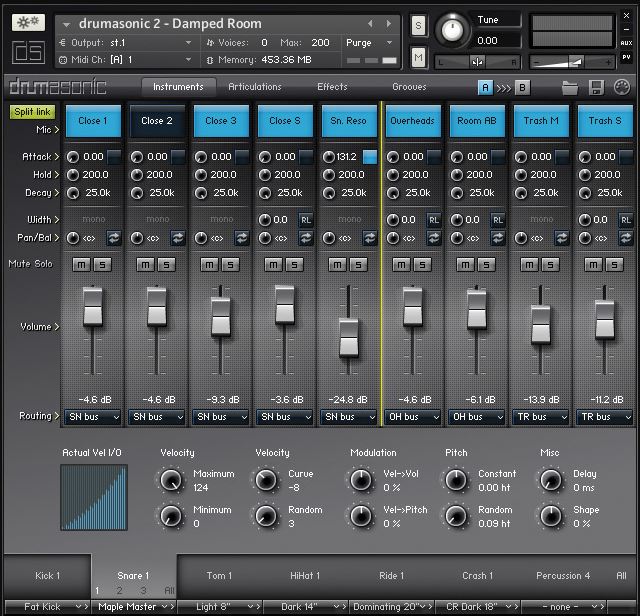Click the Overheads mic button
This screenshot has height=616, width=640.
point(413,121)
